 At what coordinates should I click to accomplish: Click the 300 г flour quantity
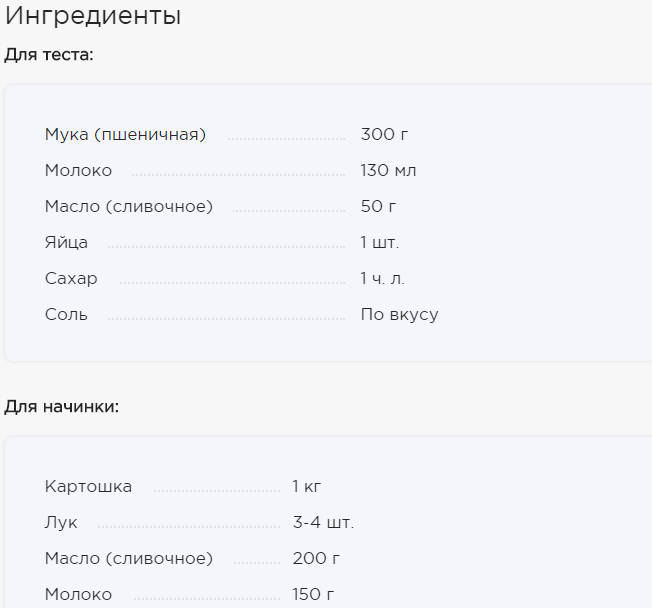[x=384, y=135]
